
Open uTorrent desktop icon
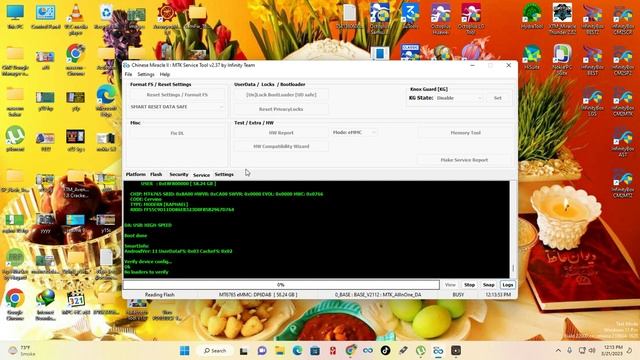(15, 139)
